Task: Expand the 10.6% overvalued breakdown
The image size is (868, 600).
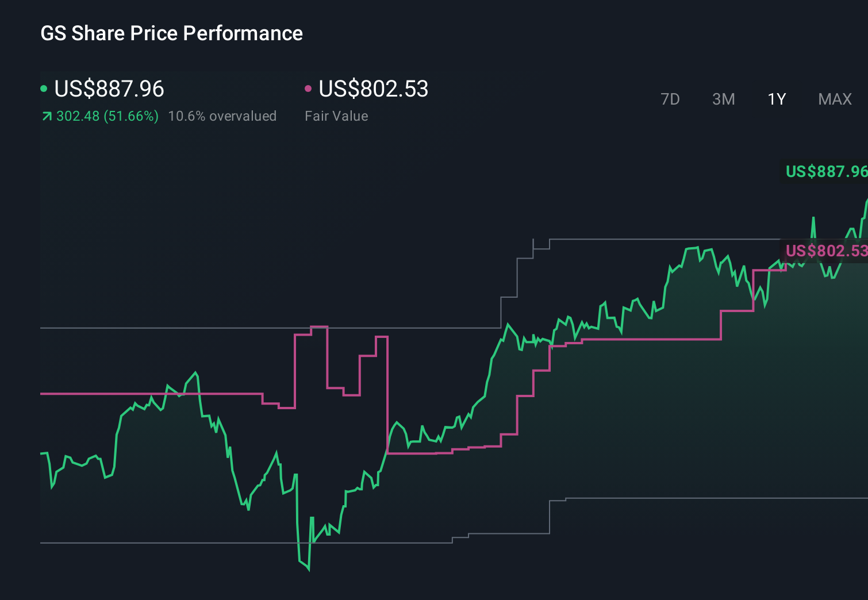Action: tap(222, 116)
